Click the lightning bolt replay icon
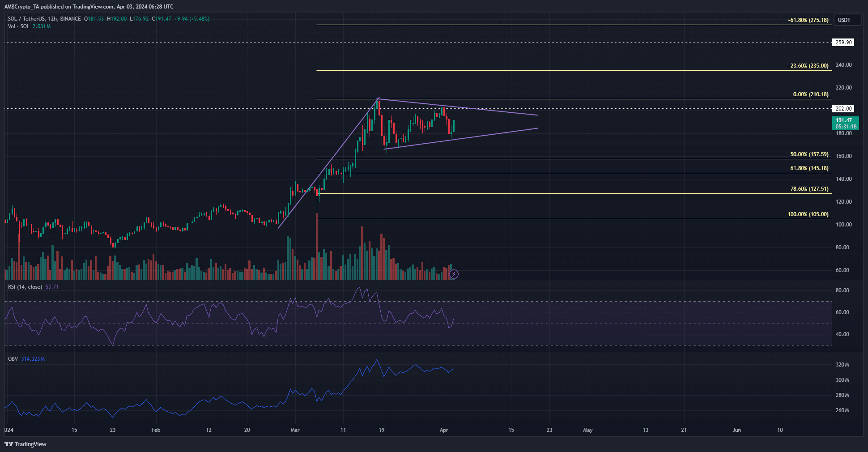 (x=454, y=274)
